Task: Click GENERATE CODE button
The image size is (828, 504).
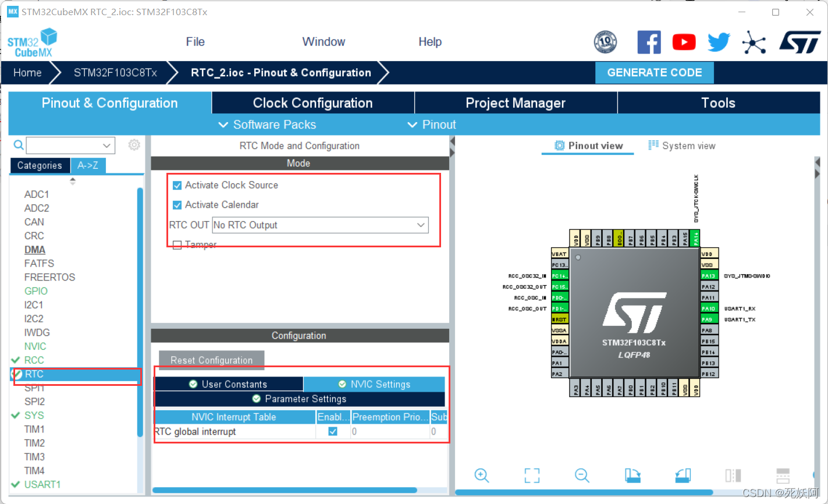Action: pyautogui.click(x=655, y=73)
